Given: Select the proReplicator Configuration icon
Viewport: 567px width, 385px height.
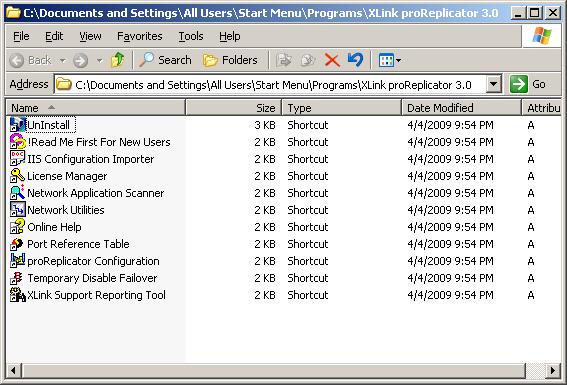Looking at the screenshot, I should [x=17, y=261].
